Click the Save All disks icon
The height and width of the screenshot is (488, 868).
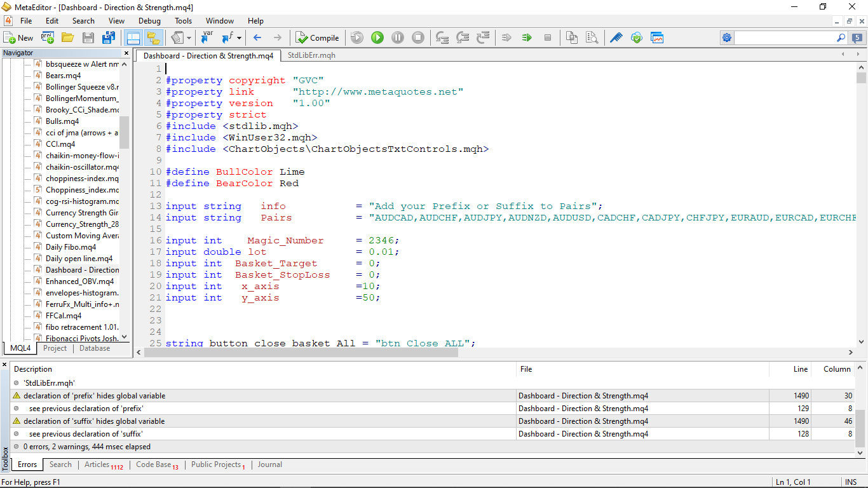coord(108,37)
